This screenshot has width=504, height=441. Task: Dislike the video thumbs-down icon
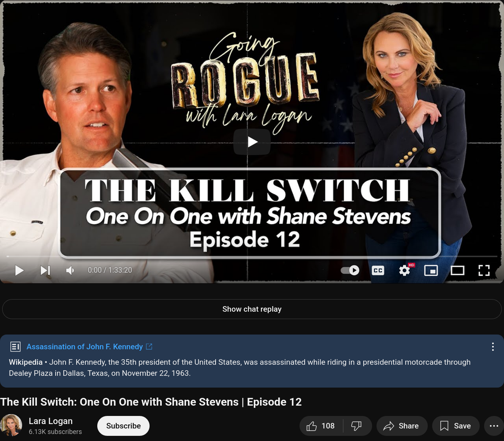point(356,426)
